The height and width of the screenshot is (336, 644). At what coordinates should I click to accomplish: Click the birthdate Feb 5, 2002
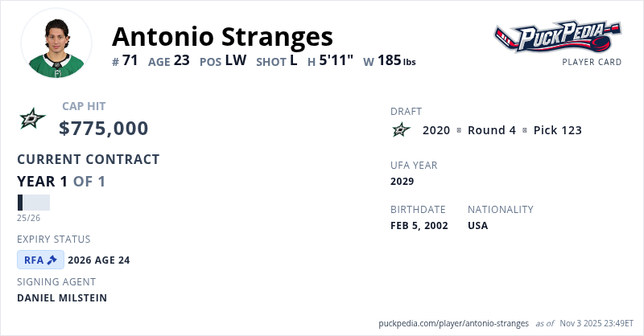(419, 225)
